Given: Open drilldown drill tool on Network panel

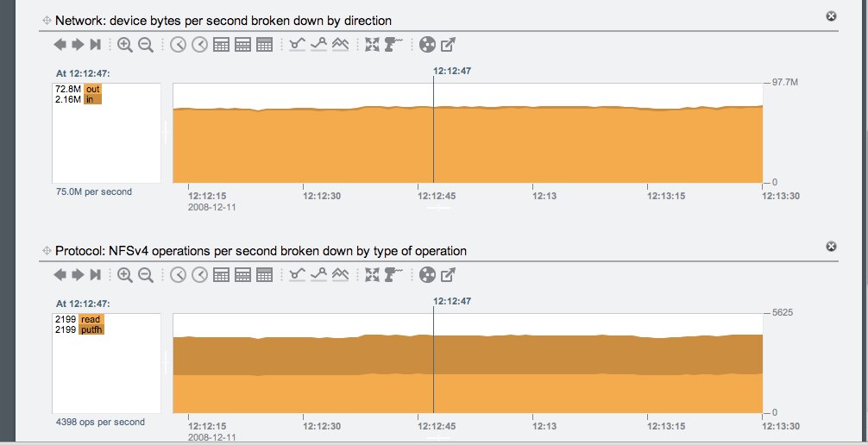Looking at the screenshot, I should tap(394, 45).
